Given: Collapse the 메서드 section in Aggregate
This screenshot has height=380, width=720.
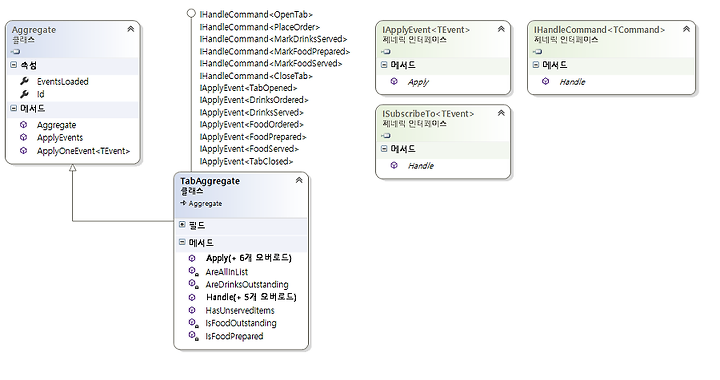Looking at the screenshot, I should click(x=13, y=108).
